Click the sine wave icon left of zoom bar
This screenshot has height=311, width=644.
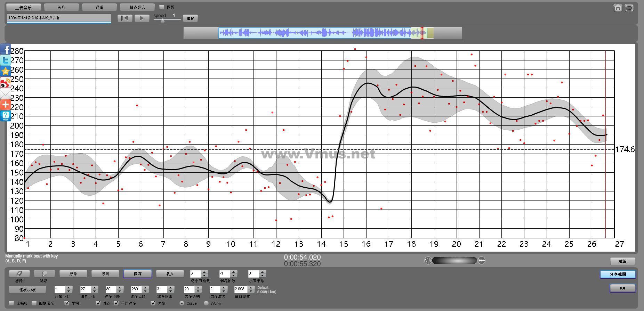point(428,260)
